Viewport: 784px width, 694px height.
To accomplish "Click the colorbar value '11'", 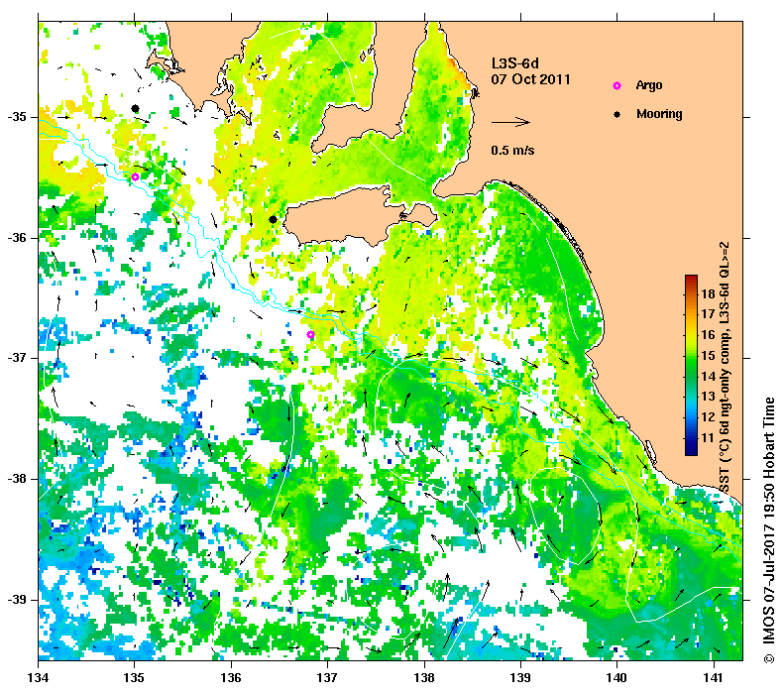I will pyautogui.click(x=708, y=438).
